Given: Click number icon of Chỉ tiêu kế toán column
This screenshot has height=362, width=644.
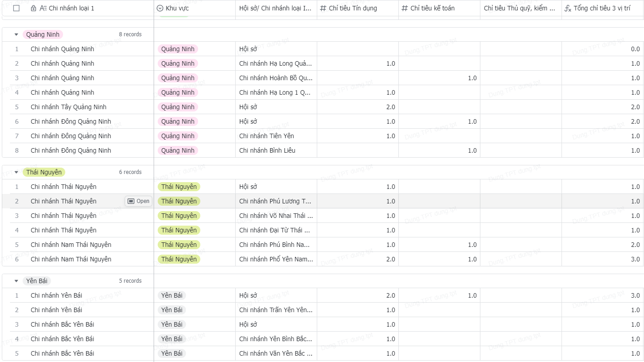Looking at the screenshot, I should tap(405, 8).
